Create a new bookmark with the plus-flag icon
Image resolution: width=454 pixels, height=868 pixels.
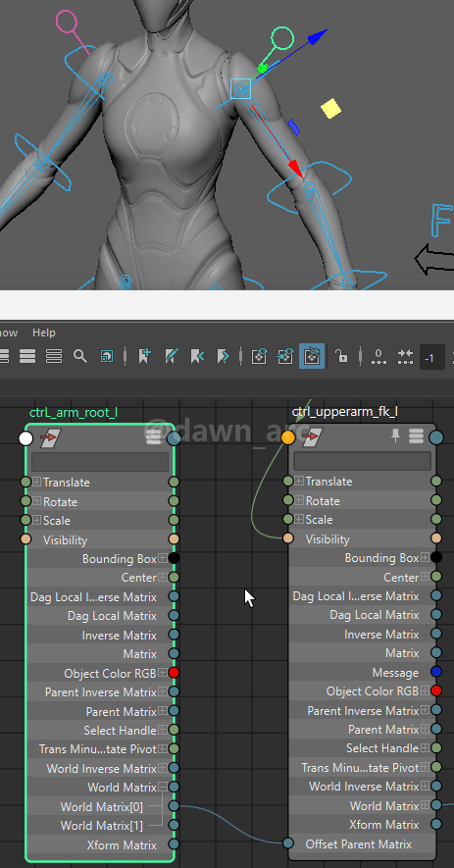pos(144,355)
